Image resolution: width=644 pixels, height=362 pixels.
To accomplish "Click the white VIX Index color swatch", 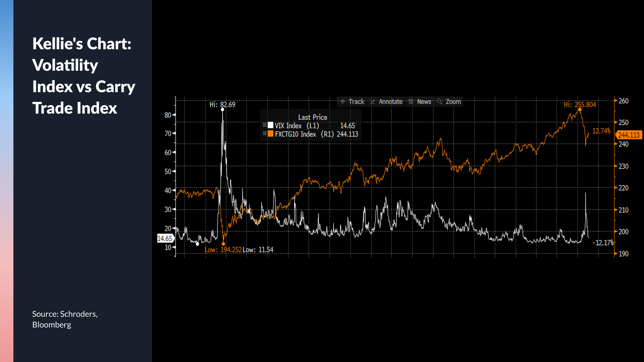I will tap(270, 125).
